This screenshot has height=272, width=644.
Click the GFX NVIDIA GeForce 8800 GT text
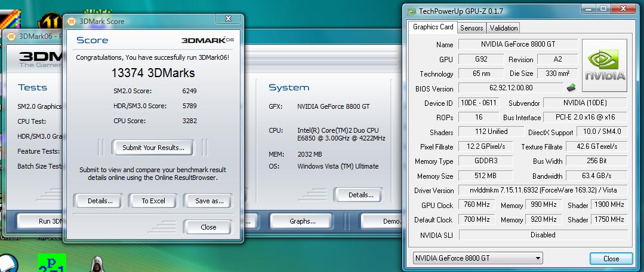pos(333,106)
